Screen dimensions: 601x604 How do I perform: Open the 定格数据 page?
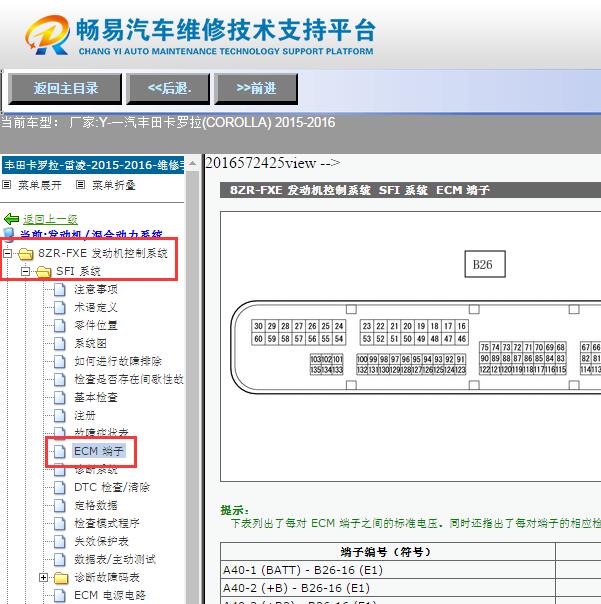[96, 505]
